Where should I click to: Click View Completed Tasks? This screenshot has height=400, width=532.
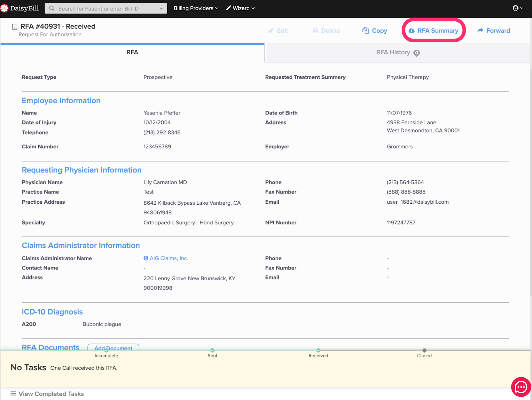[x=47, y=394]
